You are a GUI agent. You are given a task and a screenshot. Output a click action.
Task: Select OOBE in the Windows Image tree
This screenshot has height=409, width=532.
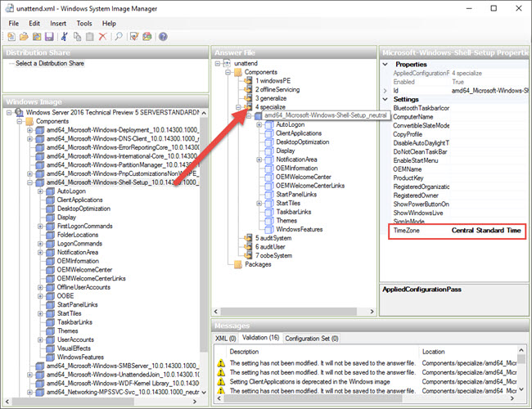[65, 296]
